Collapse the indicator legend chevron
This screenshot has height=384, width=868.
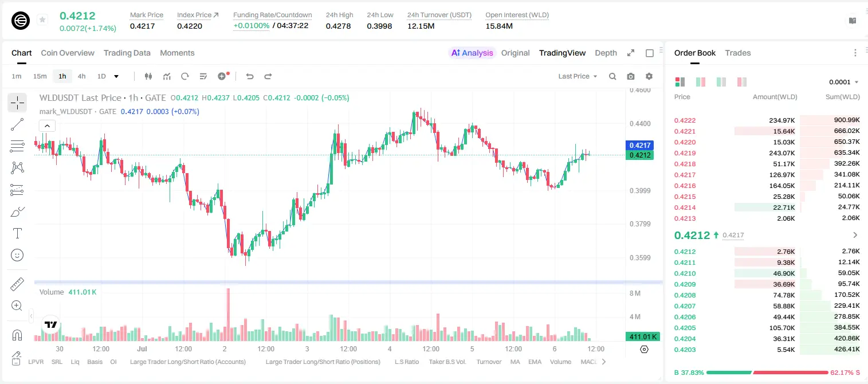(x=47, y=126)
